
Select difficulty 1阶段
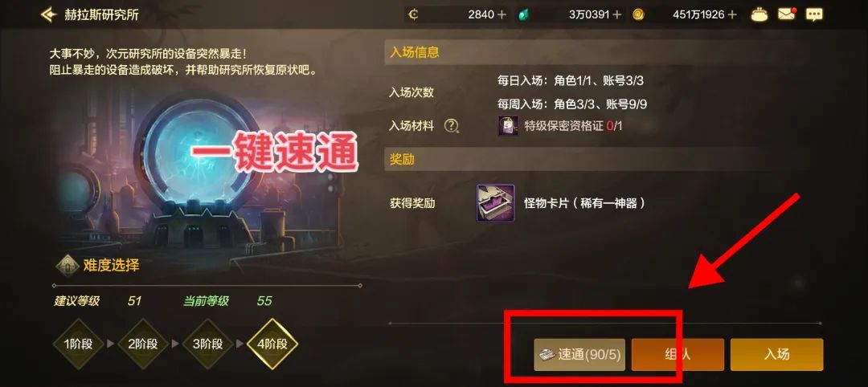[x=78, y=344]
